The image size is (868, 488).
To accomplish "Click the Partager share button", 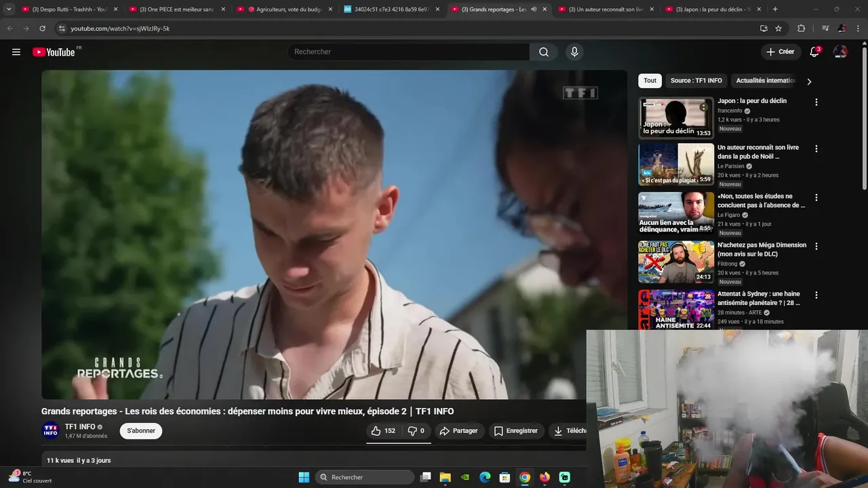I will pyautogui.click(x=458, y=431).
